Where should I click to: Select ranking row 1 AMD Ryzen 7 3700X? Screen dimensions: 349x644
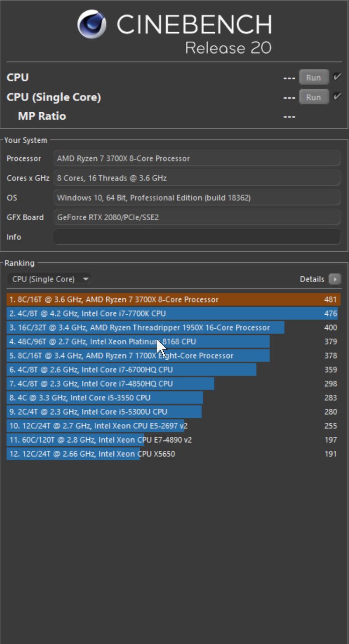(174, 299)
